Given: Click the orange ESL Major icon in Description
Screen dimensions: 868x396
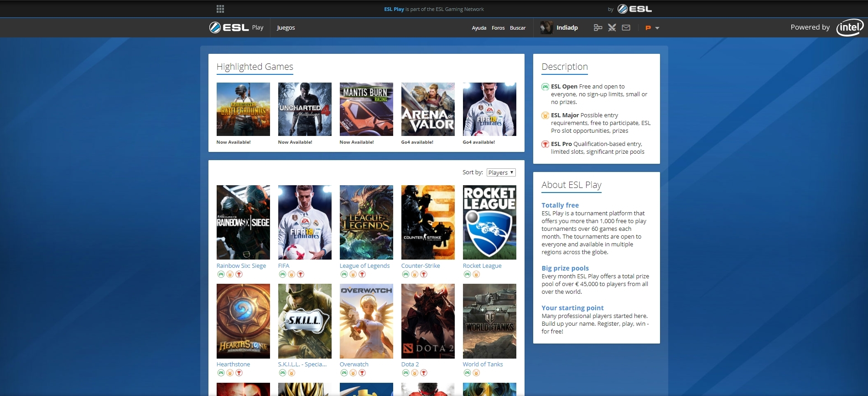Looking at the screenshot, I should coord(545,115).
